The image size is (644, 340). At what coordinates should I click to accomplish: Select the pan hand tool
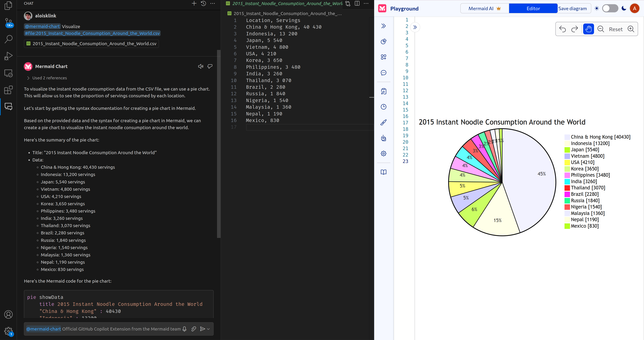point(588,29)
